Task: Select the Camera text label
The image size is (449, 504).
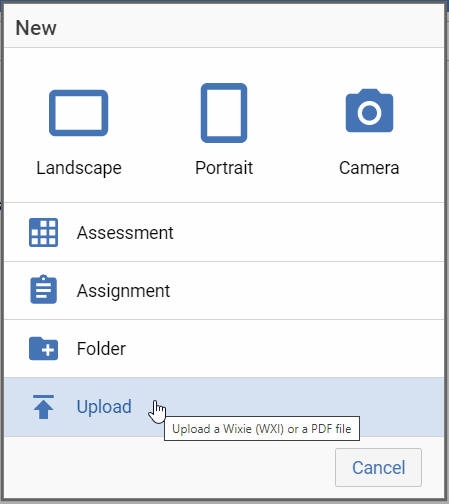Action: (x=369, y=168)
